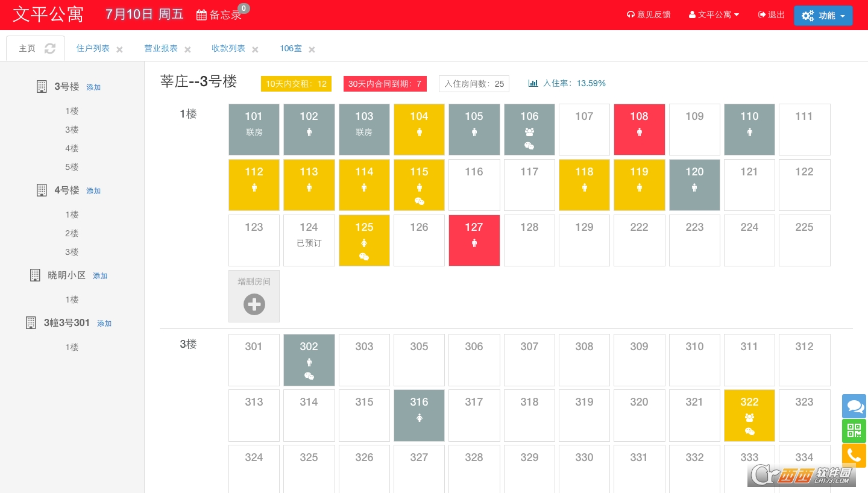Click the person icon in room 120
868x493 pixels.
[694, 187]
